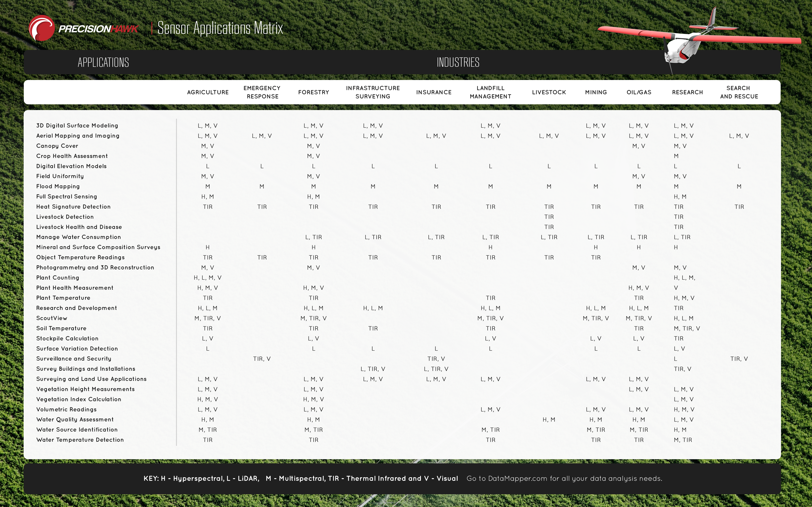Select the AGRICULTURE column heading
The height and width of the screenshot is (507, 812).
pyautogui.click(x=208, y=92)
